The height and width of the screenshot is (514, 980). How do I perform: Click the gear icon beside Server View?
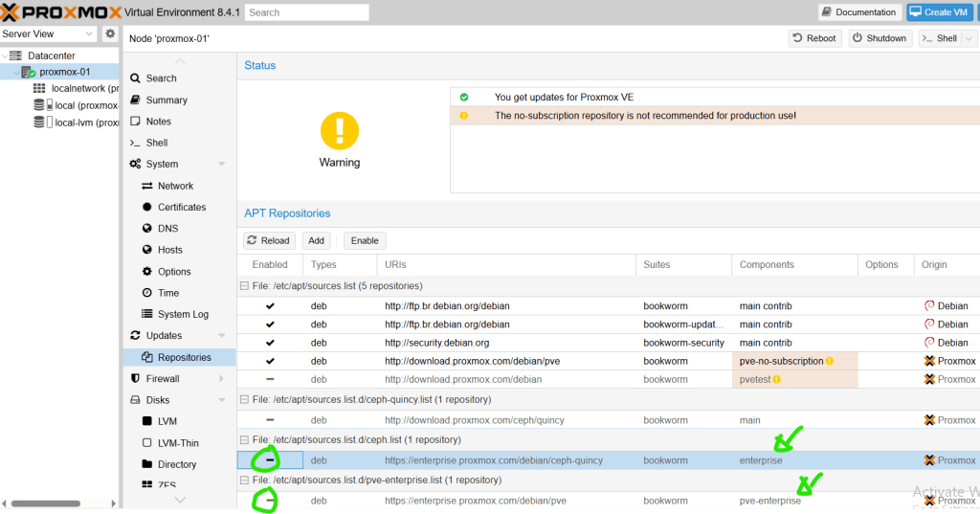[x=110, y=34]
